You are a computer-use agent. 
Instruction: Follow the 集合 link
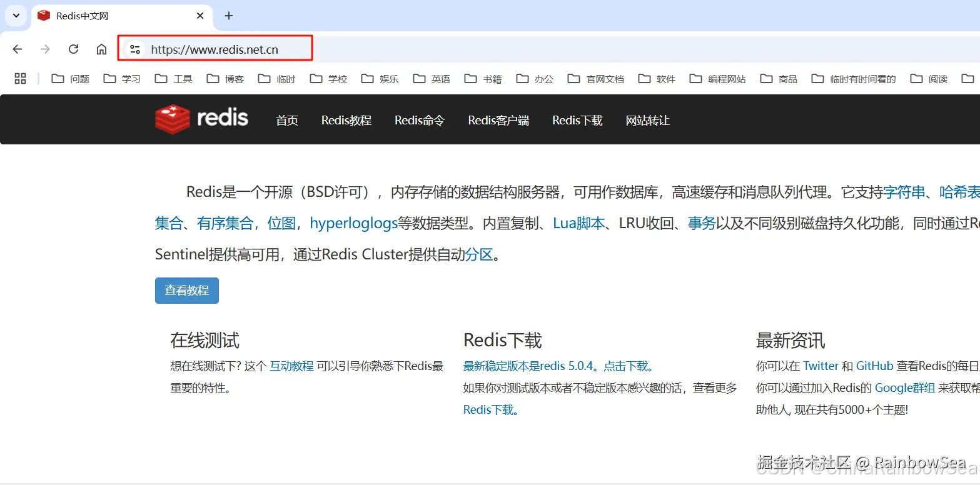point(169,223)
